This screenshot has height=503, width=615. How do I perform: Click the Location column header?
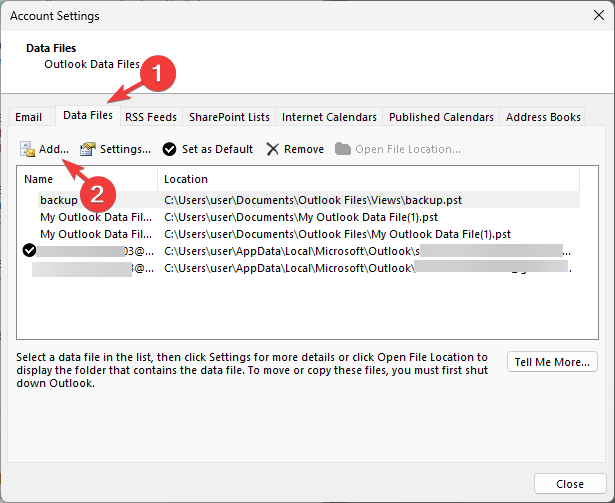point(369,179)
